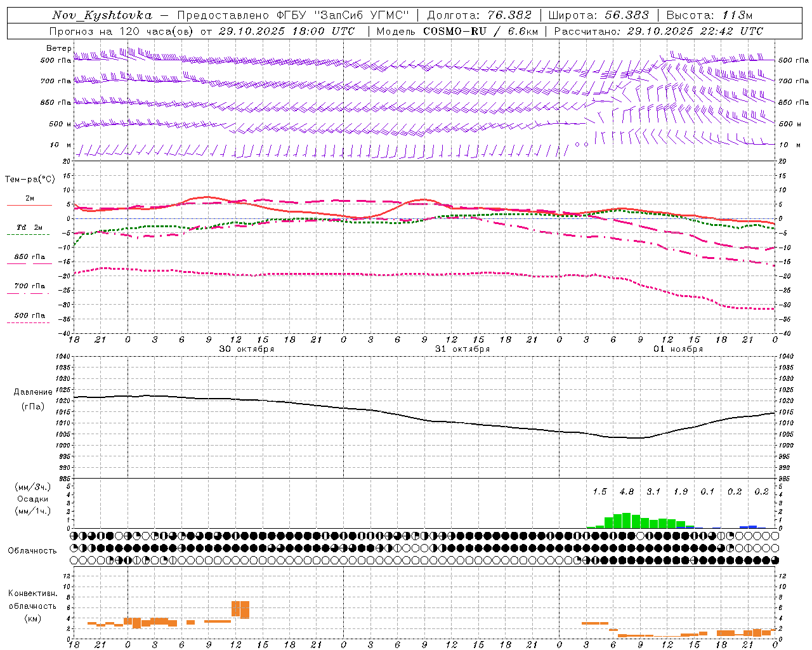This screenshot has width=812, height=650.
Task: Click the precipitation total 0.1
Action: coord(707,492)
